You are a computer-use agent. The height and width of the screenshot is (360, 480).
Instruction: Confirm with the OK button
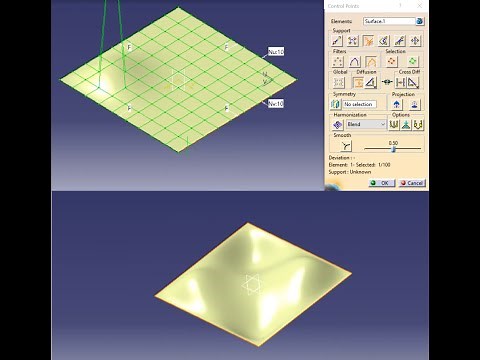tap(382, 183)
